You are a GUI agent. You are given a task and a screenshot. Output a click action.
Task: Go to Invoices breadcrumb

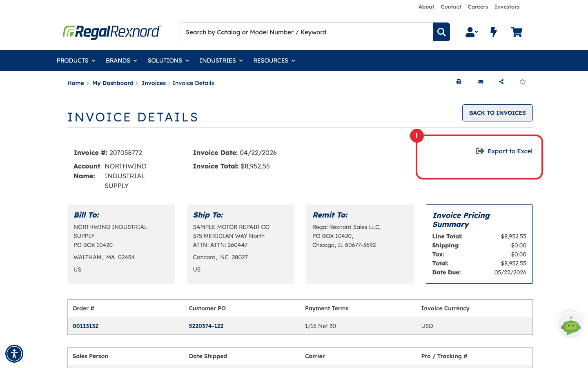click(154, 83)
